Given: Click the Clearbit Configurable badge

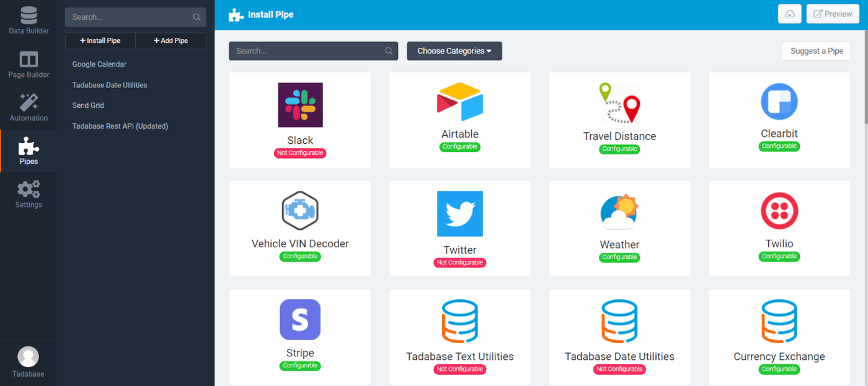Looking at the screenshot, I should click(x=779, y=146).
